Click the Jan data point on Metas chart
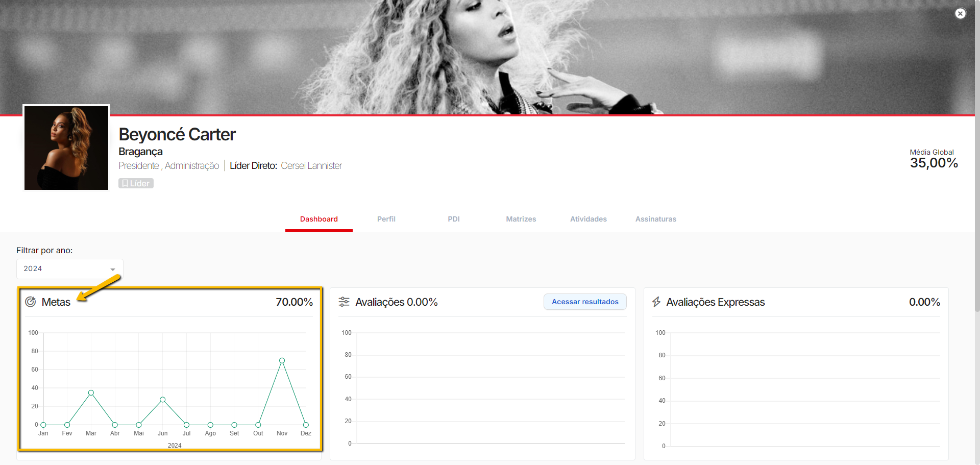Screen dimensions: 980x465 (43, 425)
